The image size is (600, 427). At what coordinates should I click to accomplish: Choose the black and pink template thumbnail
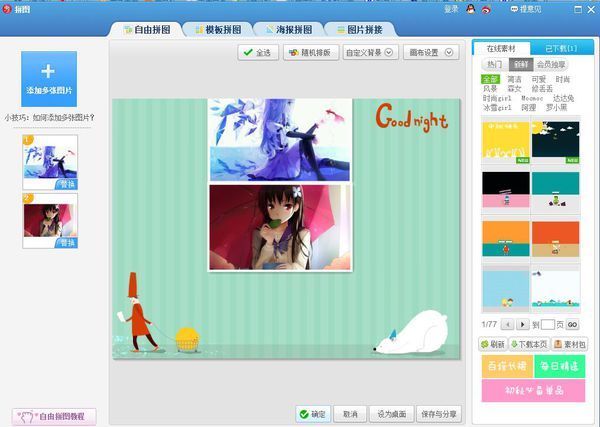[505, 190]
